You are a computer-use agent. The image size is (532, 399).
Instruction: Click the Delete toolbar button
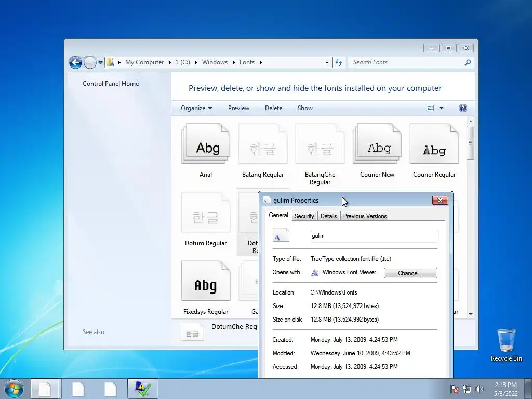(273, 108)
